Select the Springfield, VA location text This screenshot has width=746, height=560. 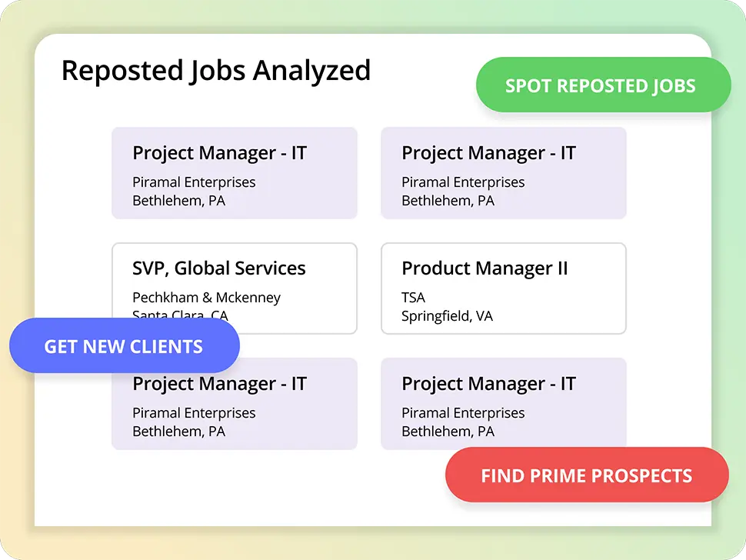tap(447, 316)
